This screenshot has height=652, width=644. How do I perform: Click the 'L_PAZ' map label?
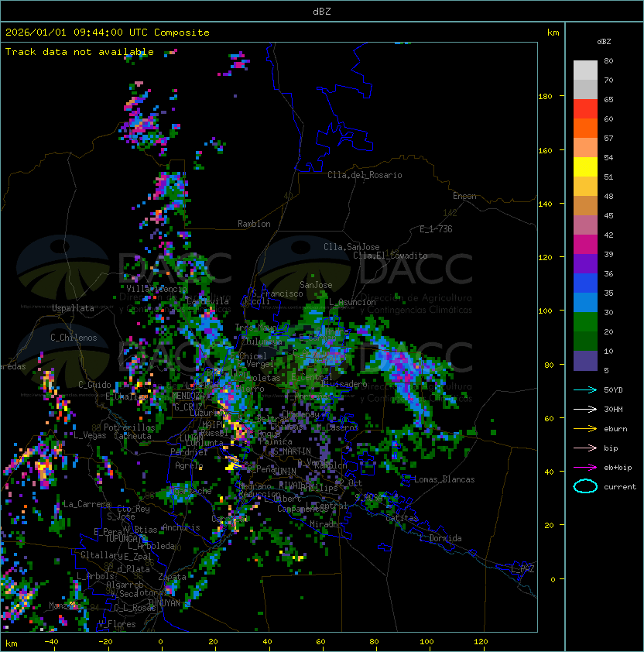tap(523, 570)
